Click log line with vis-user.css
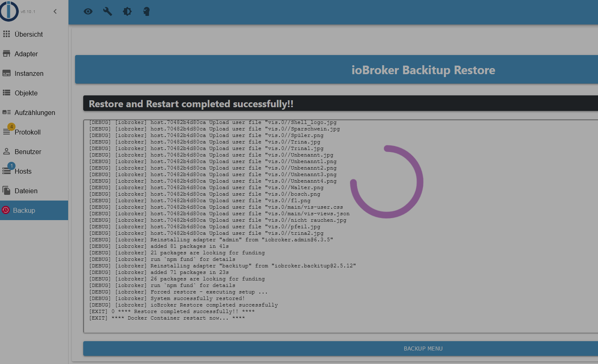 click(x=216, y=207)
